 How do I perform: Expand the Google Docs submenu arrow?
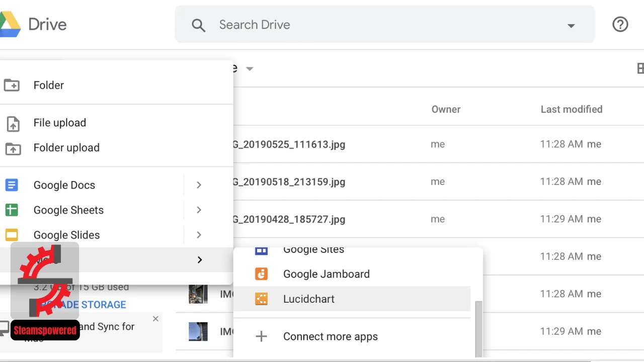[x=199, y=185]
